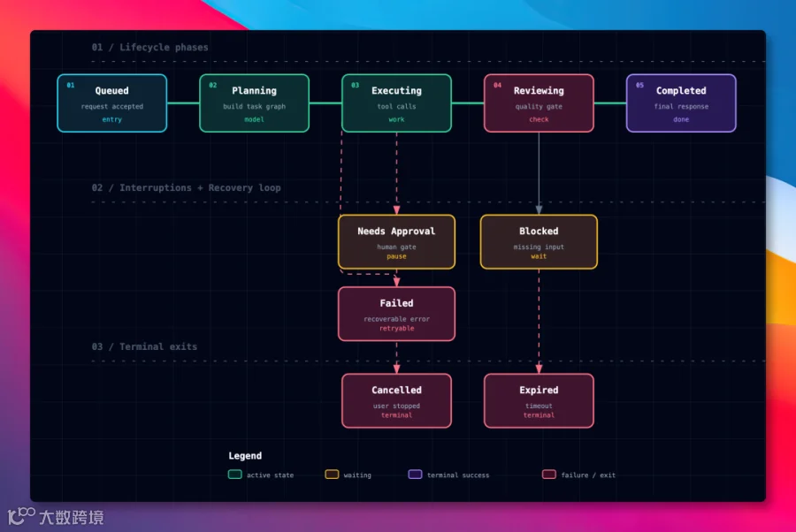
Task: Select the Queued state node
Action: [x=112, y=103]
